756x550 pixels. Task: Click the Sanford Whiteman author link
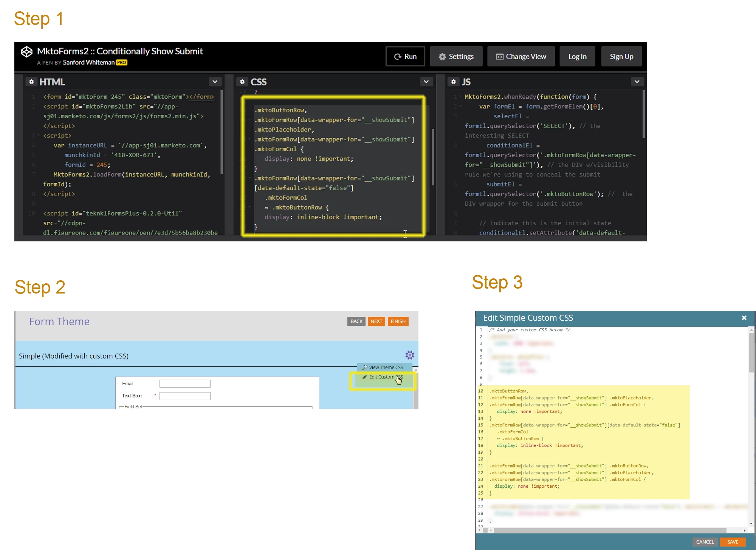(88, 62)
